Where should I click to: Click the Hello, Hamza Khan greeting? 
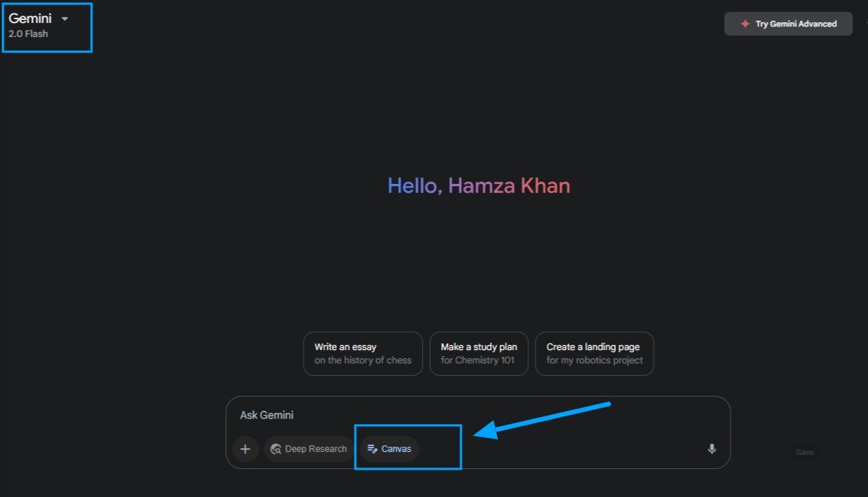point(479,185)
